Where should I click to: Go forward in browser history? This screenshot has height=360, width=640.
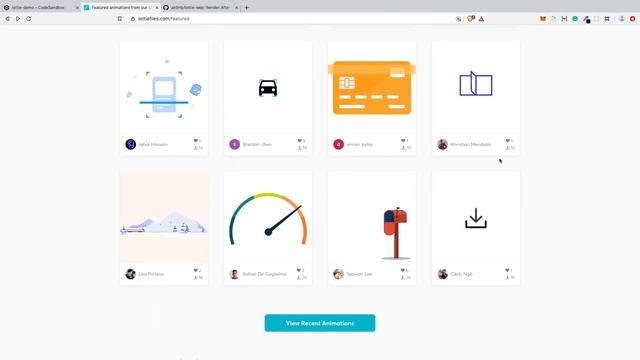tap(18, 19)
